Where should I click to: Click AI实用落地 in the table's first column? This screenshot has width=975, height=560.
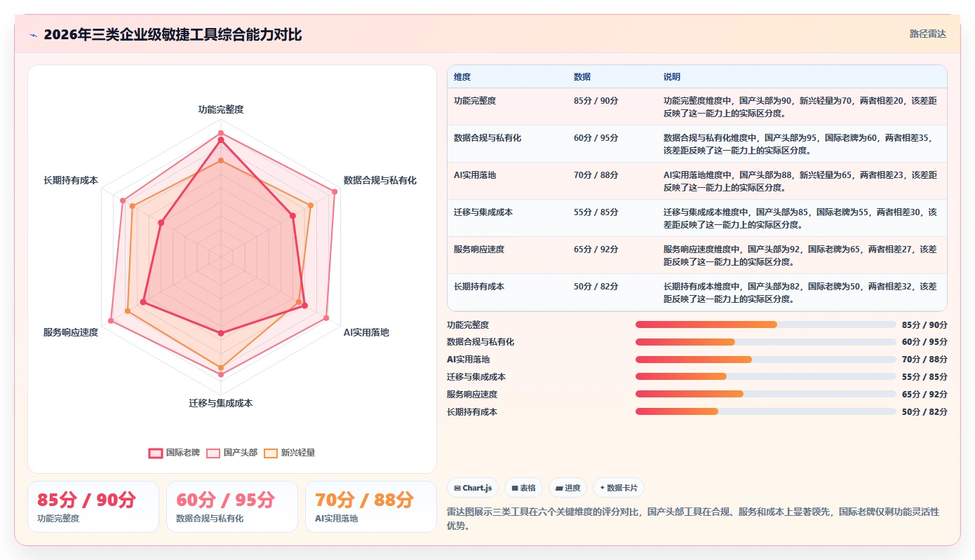tap(475, 175)
